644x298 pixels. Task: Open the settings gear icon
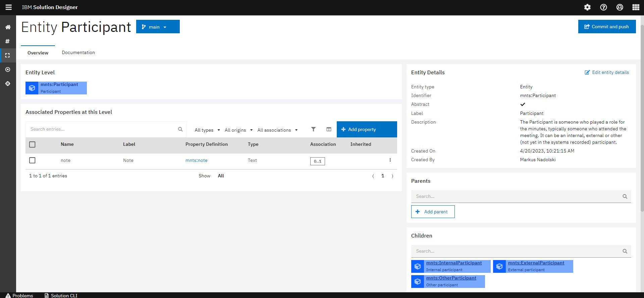point(587,7)
